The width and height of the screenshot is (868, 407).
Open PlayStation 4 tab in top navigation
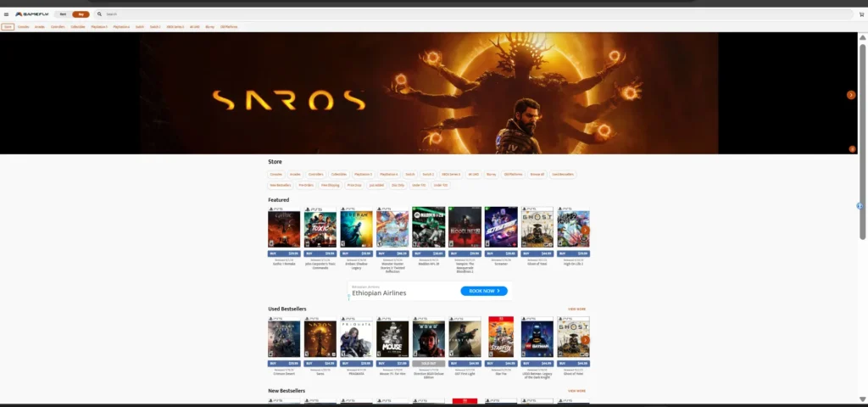(121, 26)
